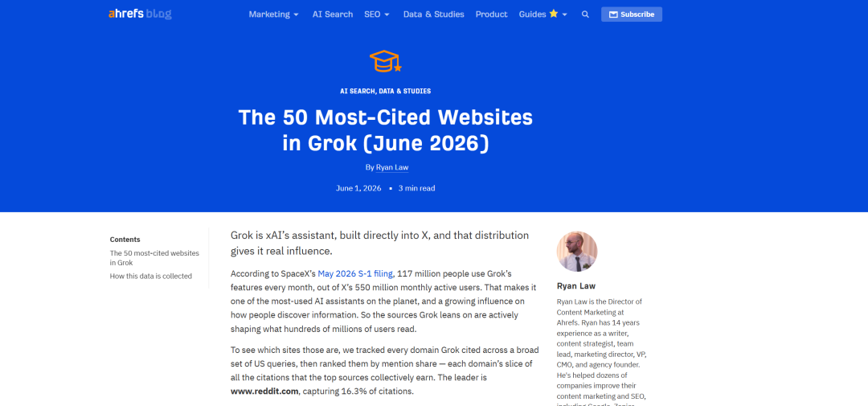Viewport: 868px width, 406px height.
Task: Open the DATA & STUDIES category link
Action: [404, 91]
